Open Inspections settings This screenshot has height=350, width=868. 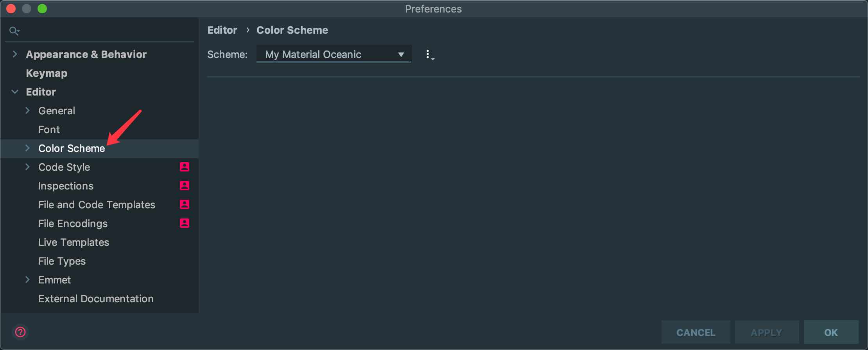pyautogui.click(x=66, y=186)
